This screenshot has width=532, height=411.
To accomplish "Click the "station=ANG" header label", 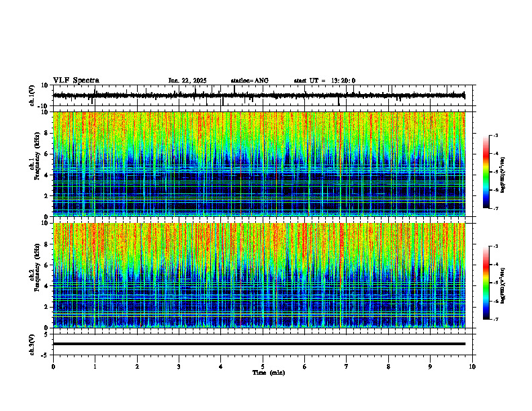I will tap(250, 81).
